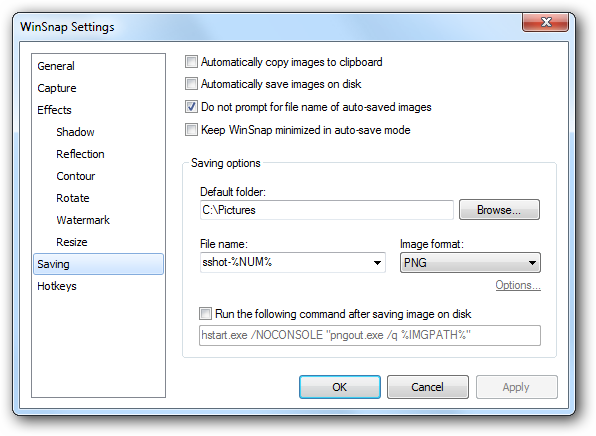This screenshot has width=596, height=436.
Task: Open the image format Options link
Action: 518,285
